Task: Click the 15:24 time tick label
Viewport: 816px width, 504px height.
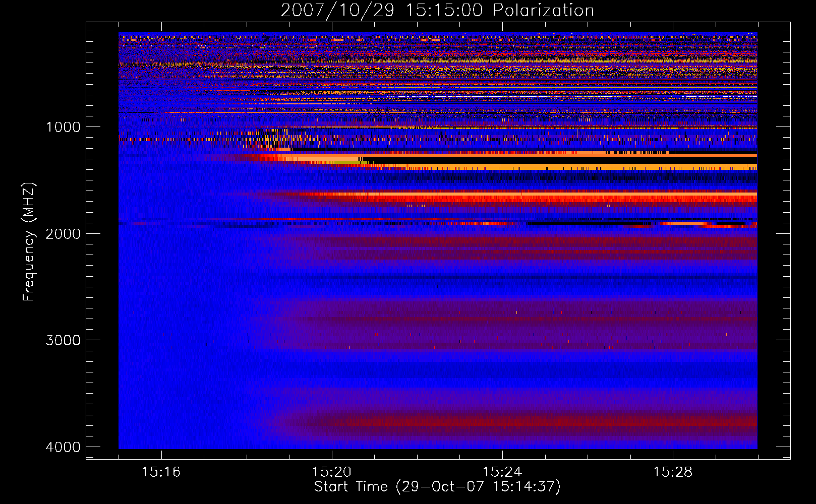Action: (x=502, y=472)
